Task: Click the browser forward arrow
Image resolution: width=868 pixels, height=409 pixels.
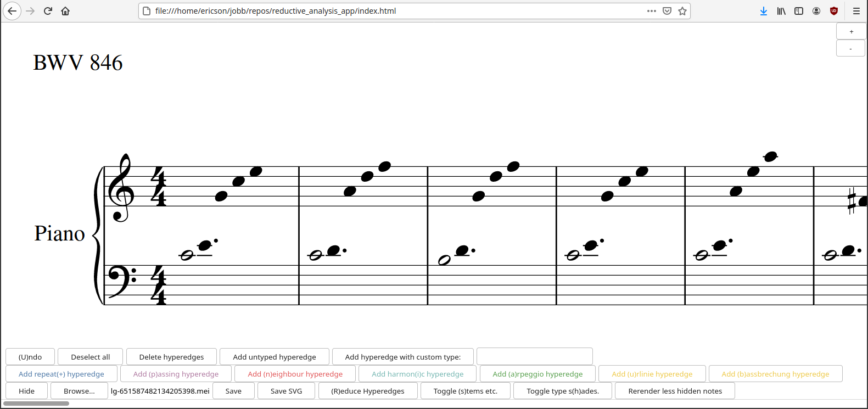Action: click(30, 11)
